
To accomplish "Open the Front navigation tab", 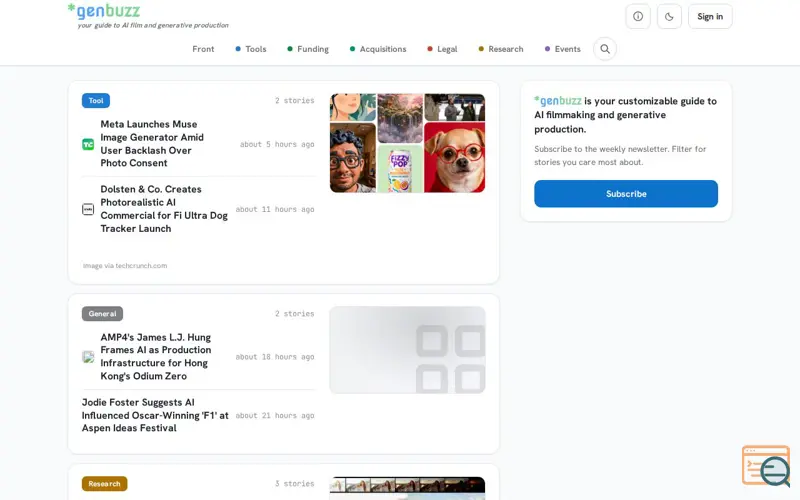I will coord(203,49).
